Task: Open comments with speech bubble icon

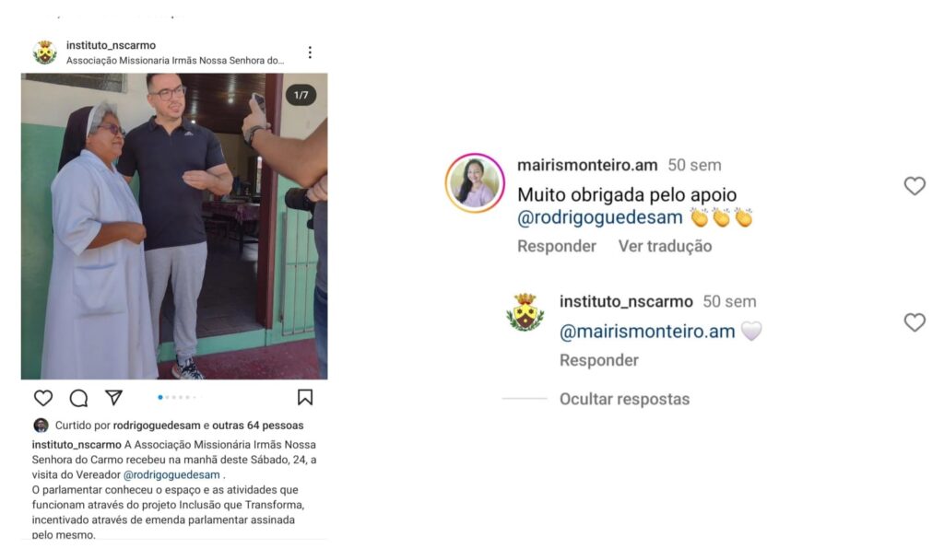Action: tap(79, 398)
